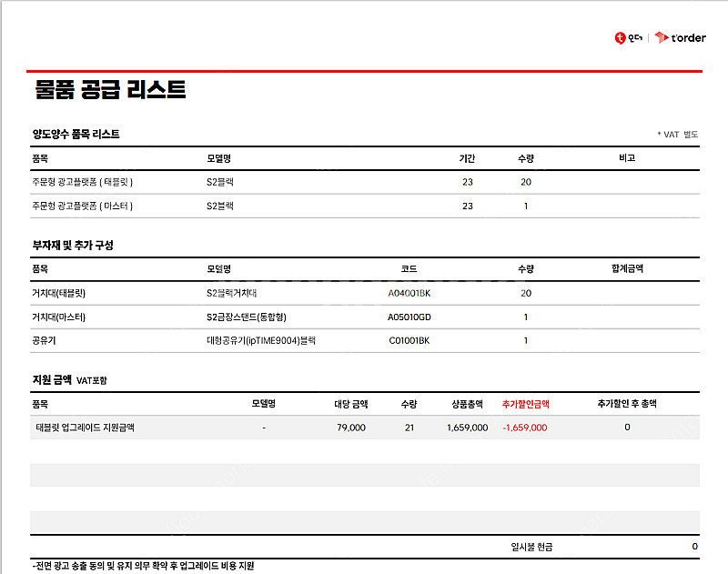Click the red circular logo icon at top
This screenshot has height=574, width=728.
pyautogui.click(x=620, y=38)
